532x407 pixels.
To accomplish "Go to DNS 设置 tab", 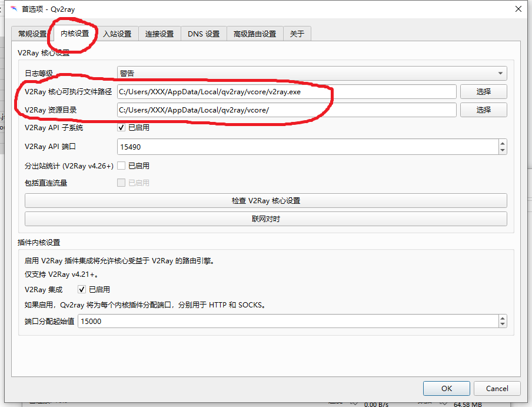I will tap(204, 34).
